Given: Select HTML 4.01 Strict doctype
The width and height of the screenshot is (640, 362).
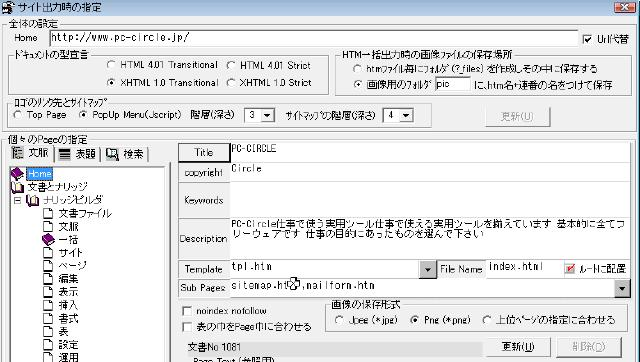Looking at the screenshot, I should click(231, 65).
